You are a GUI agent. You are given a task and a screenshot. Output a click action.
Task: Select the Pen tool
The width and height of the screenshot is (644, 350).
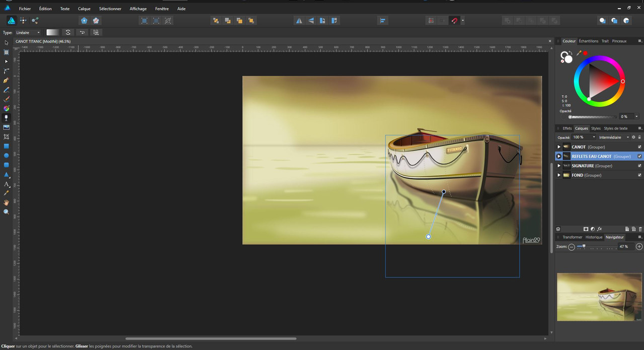(x=6, y=80)
